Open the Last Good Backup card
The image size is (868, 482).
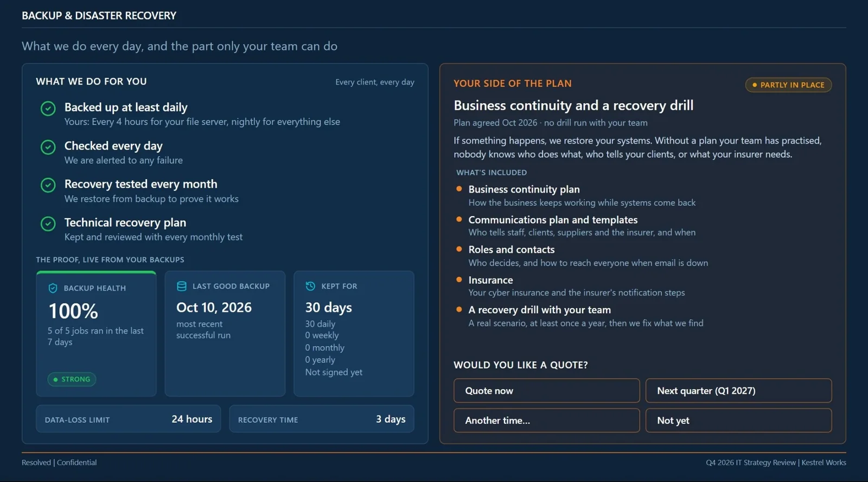pyautogui.click(x=225, y=334)
